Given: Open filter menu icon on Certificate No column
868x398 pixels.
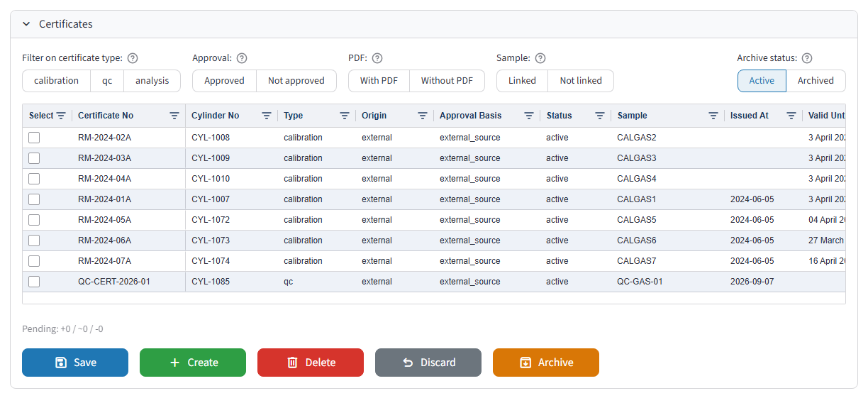Looking at the screenshot, I should click(174, 116).
